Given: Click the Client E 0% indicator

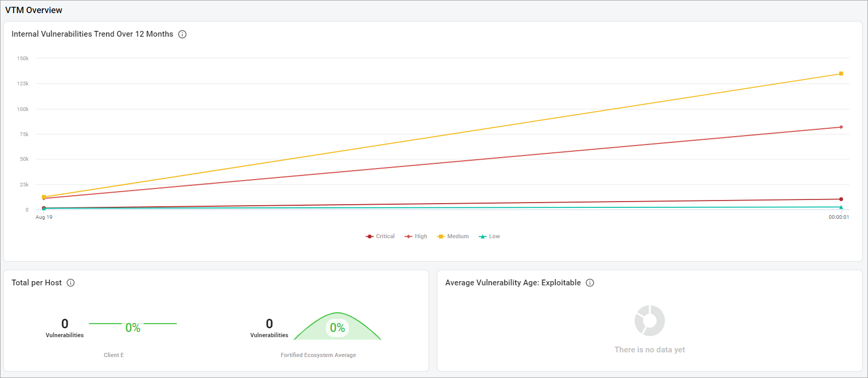Looking at the screenshot, I should coord(133,328).
